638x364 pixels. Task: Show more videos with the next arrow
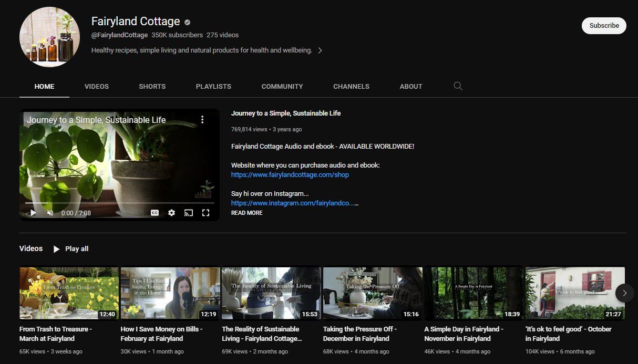[x=625, y=293]
